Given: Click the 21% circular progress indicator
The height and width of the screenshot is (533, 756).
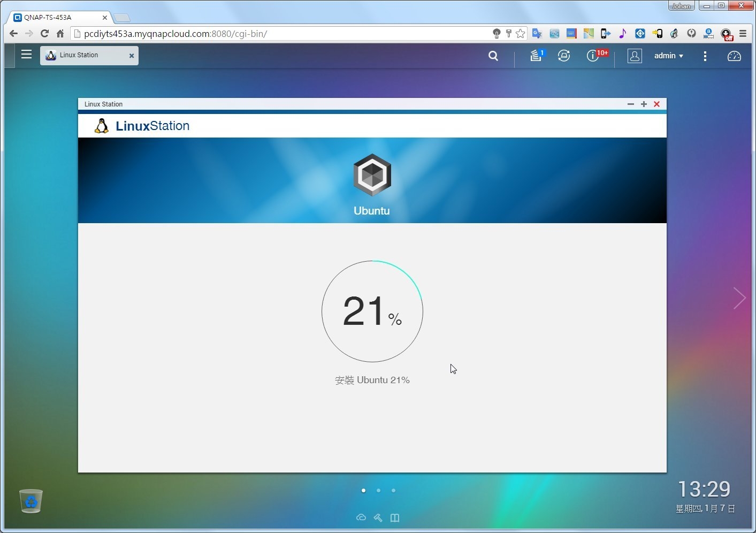Looking at the screenshot, I should [372, 311].
